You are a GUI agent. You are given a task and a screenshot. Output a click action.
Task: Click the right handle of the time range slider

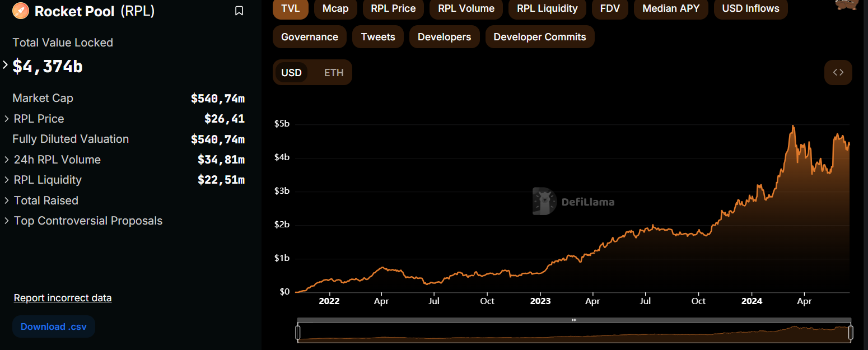click(x=851, y=333)
